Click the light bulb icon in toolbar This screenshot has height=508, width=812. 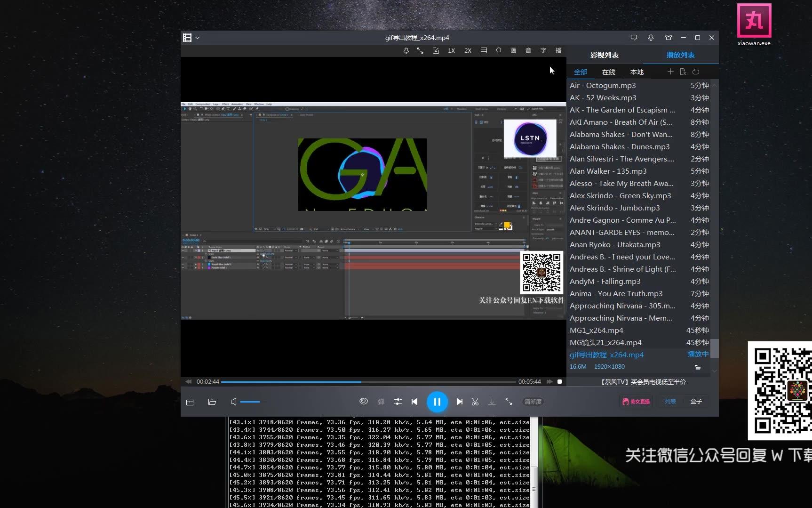coord(499,51)
